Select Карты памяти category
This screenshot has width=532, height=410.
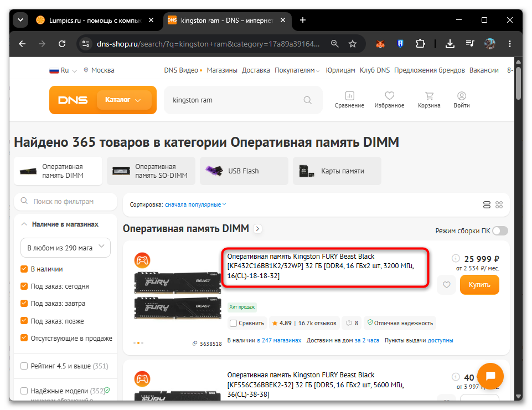[337, 171]
